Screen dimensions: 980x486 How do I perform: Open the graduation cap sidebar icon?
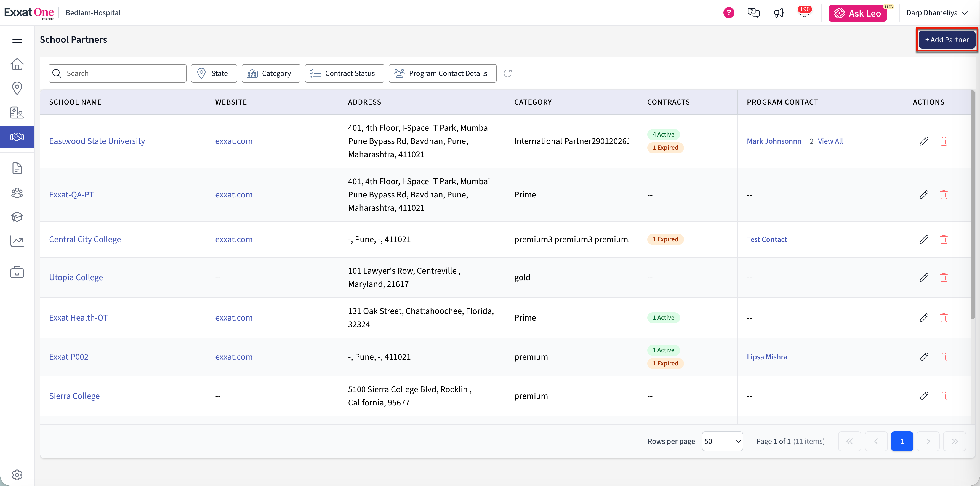[x=17, y=217]
